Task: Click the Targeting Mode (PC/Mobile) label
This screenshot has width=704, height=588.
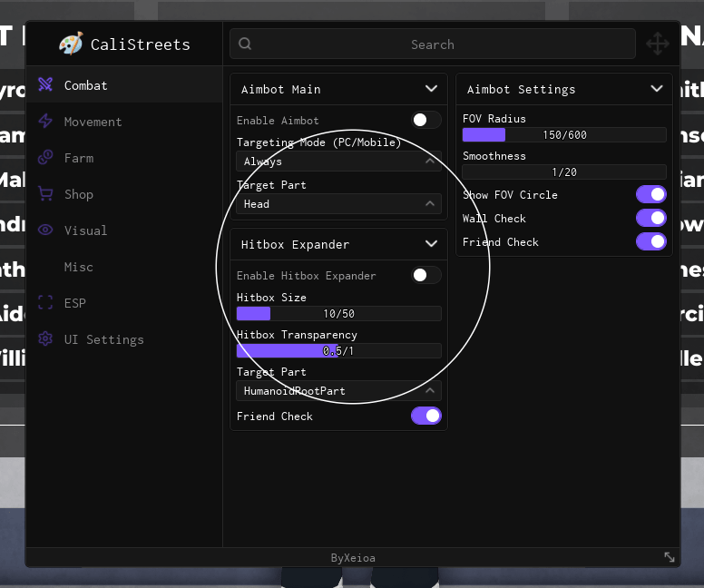Action: (x=318, y=142)
